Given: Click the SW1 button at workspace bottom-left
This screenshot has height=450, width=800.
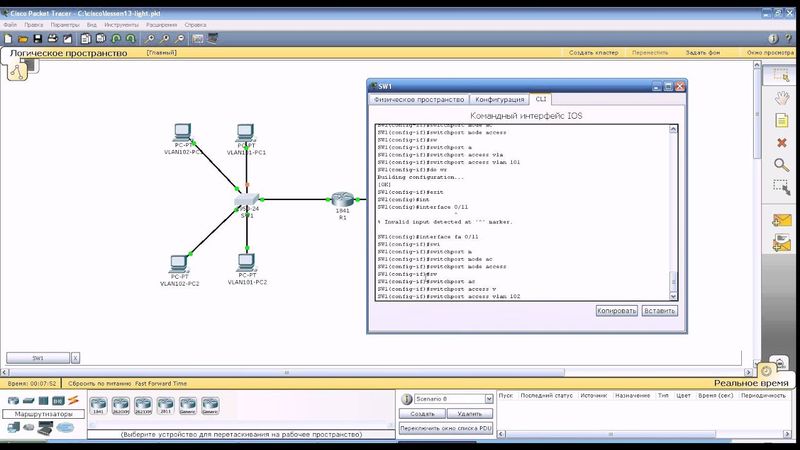Looking at the screenshot, I should pos(38,358).
